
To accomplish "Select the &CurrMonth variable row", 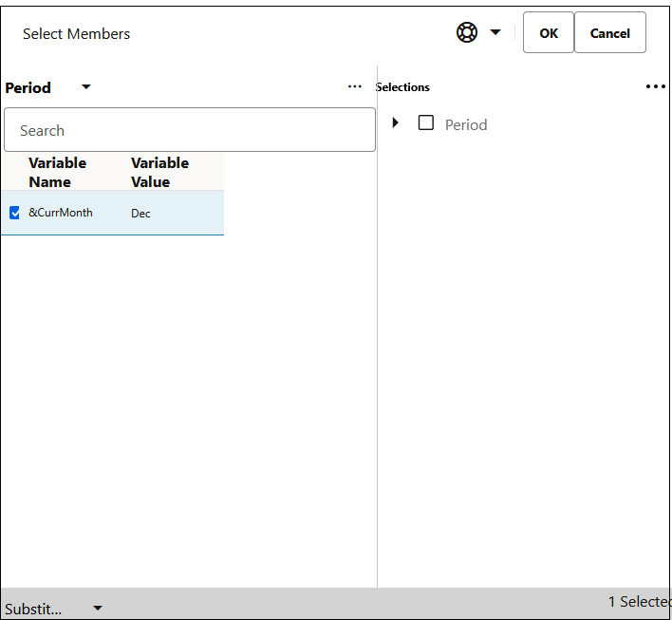I will point(113,213).
